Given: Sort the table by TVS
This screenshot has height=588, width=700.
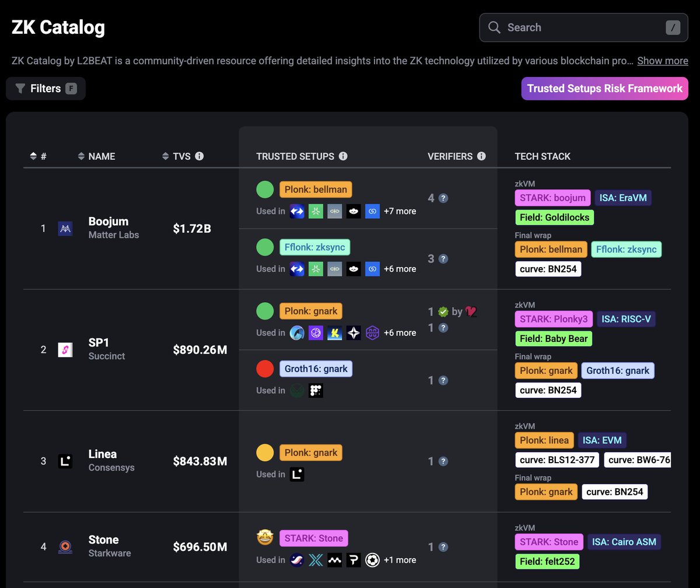Looking at the screenshot, I should [x=177, y=156].
